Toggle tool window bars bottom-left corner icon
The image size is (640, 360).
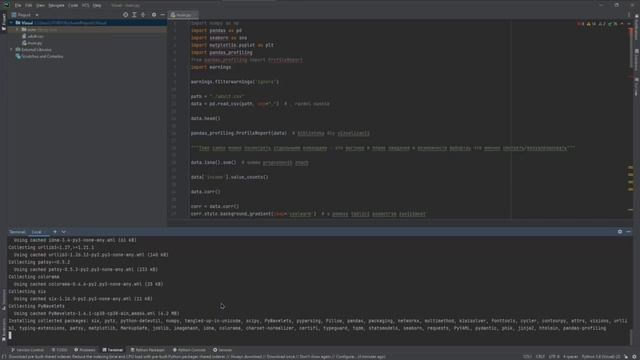click(x=4, y=357)
